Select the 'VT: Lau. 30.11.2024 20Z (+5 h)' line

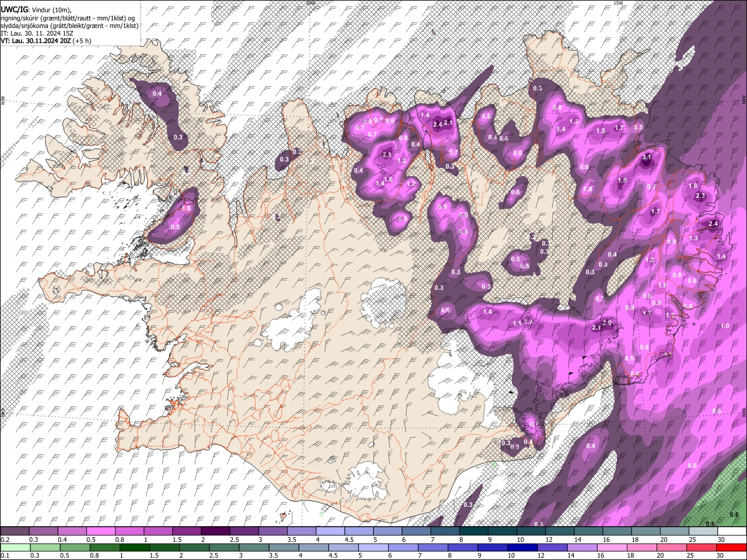pos(46,41)
